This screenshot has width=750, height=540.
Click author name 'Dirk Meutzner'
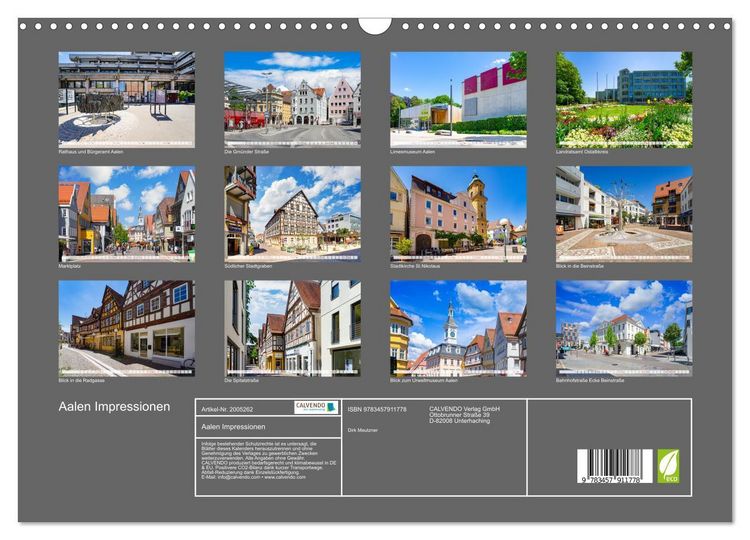363,430
